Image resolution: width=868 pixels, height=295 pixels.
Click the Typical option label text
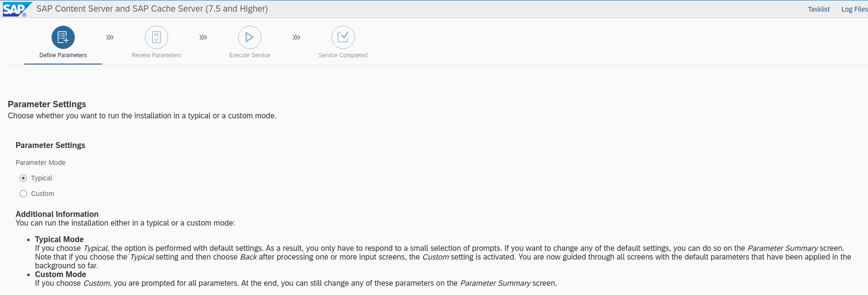(42, 178)
